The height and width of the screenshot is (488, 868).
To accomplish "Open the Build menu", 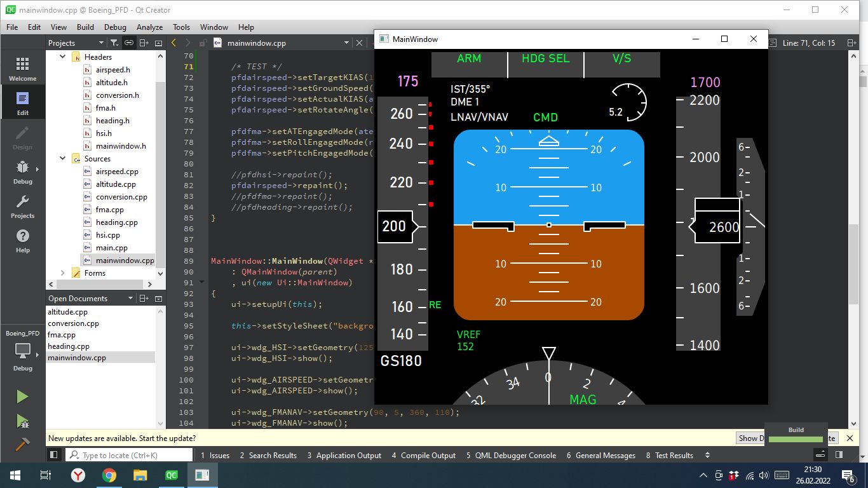I will [86, 27].
